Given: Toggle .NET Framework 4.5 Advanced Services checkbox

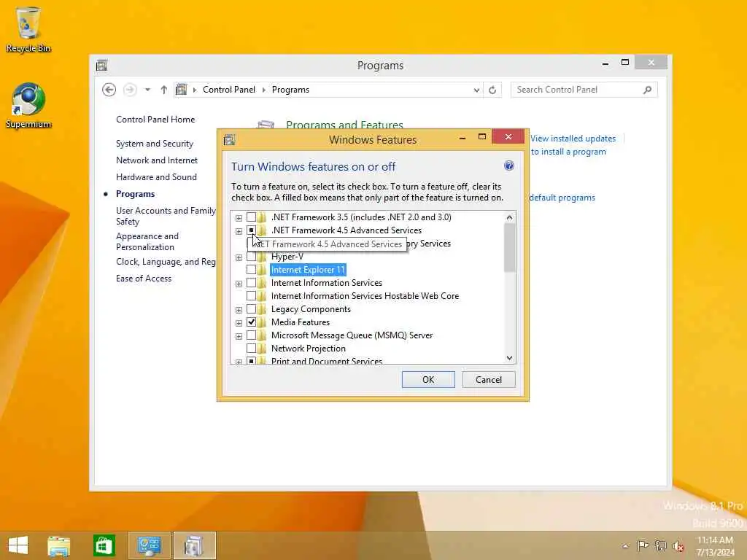Looking at the screenshot, I should tap(251, 230).
